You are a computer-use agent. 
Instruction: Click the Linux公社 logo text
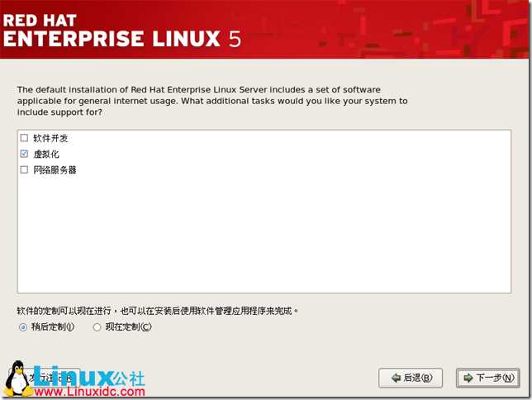tap(89, 376)
